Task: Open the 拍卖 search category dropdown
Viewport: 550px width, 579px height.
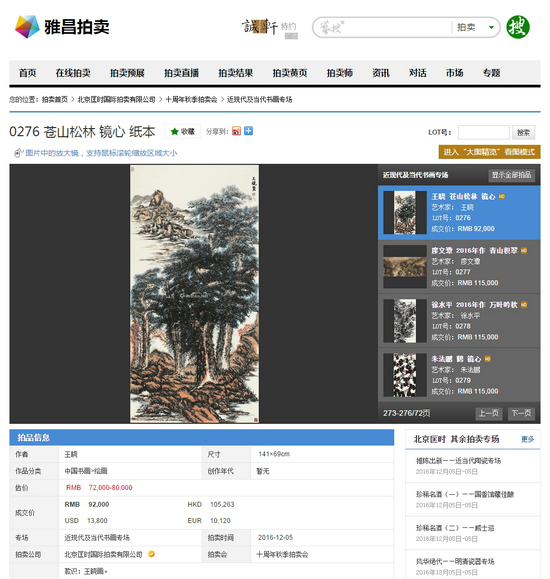Action: click(x=475, y=27)
